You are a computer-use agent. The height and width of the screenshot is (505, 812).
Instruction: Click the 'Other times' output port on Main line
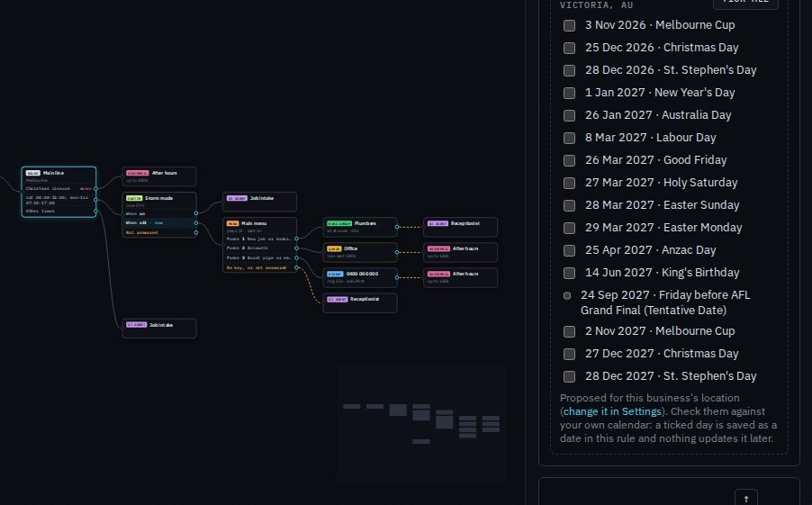coord(95,212)
